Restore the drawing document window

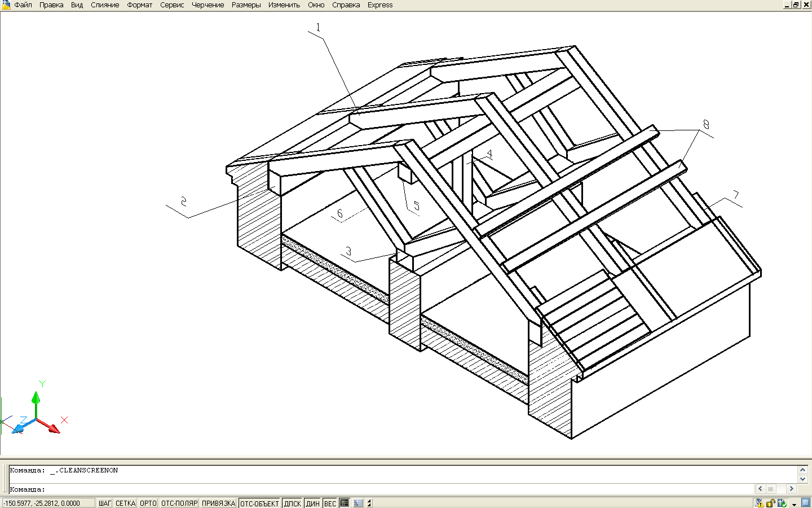796,5
